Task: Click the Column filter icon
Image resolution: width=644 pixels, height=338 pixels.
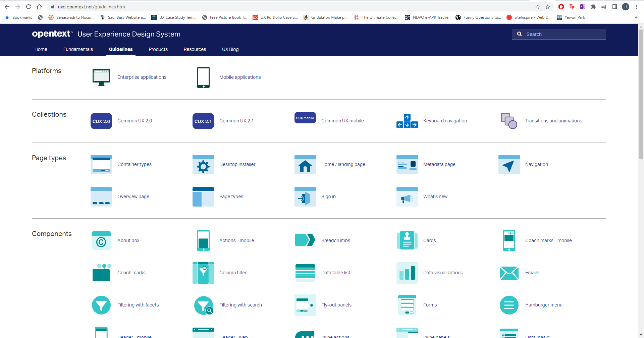Action: coord(203,273)
